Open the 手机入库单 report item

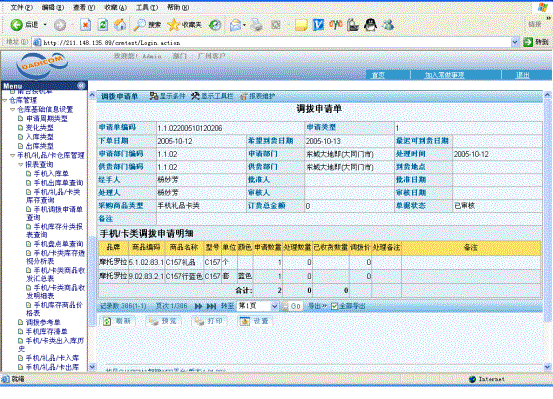click(51, 174)
